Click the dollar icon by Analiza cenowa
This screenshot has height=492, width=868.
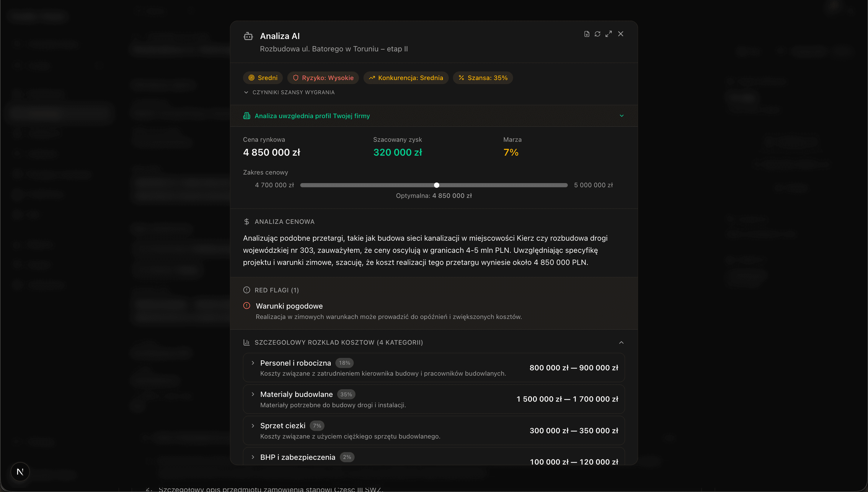(x=247, y=222)
